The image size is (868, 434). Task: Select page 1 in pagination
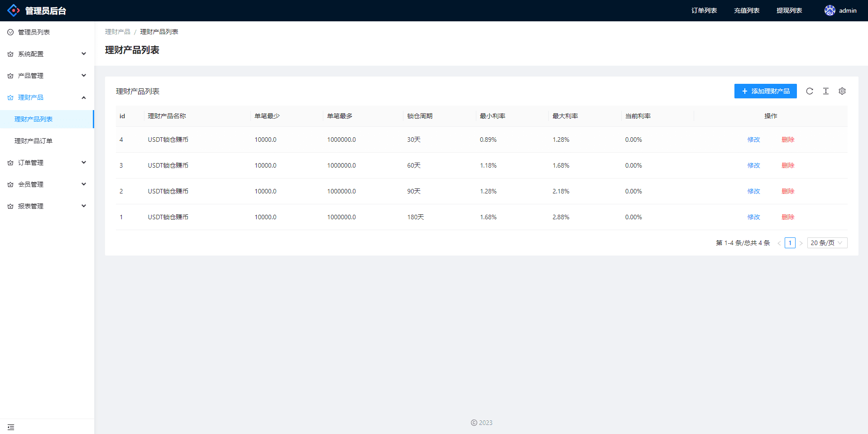coord(790,243)
